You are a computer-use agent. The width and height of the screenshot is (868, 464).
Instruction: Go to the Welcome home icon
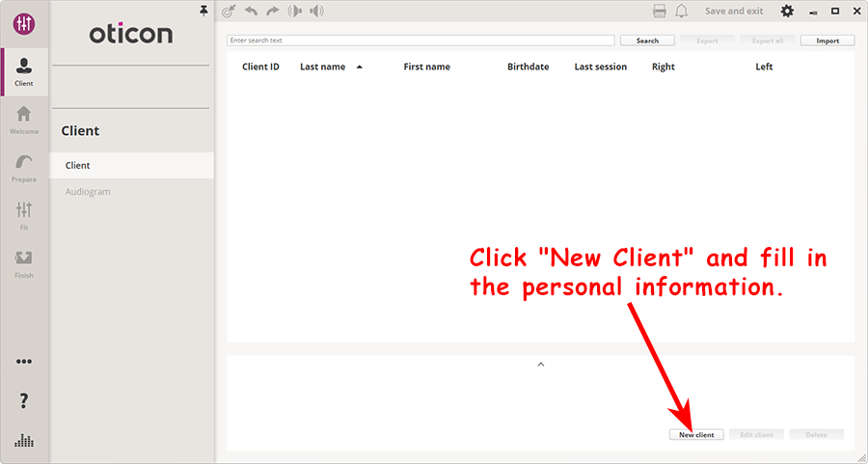pyautogui.click(x=24, y=120)
